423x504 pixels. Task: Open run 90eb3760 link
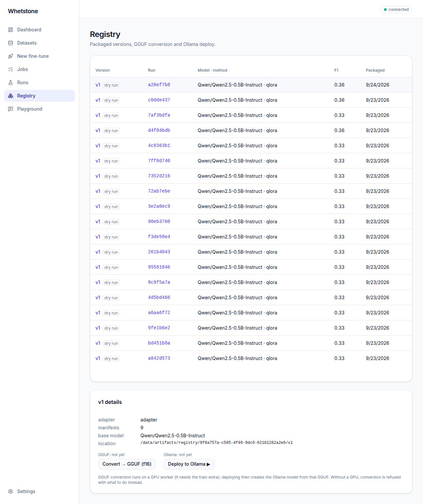pos(159,222)
